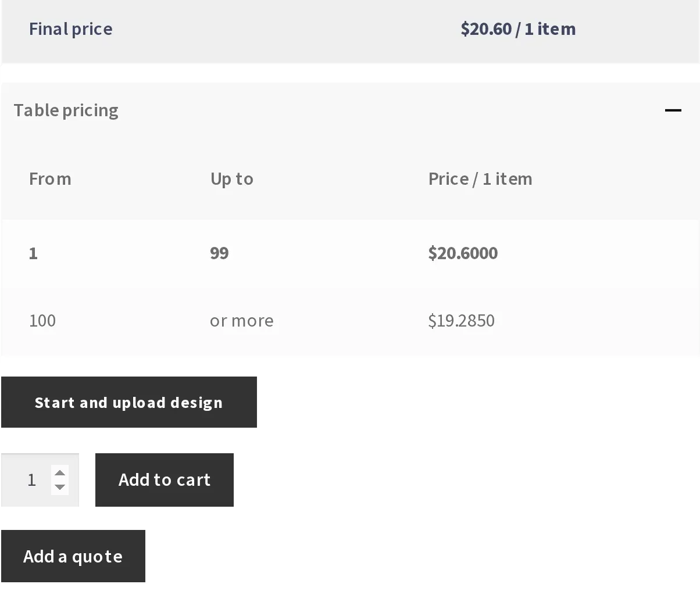Decrease quantity with the down arrow
Viewport: 700px width, 602px height.
pyautogui.click(x=60, y=487)
